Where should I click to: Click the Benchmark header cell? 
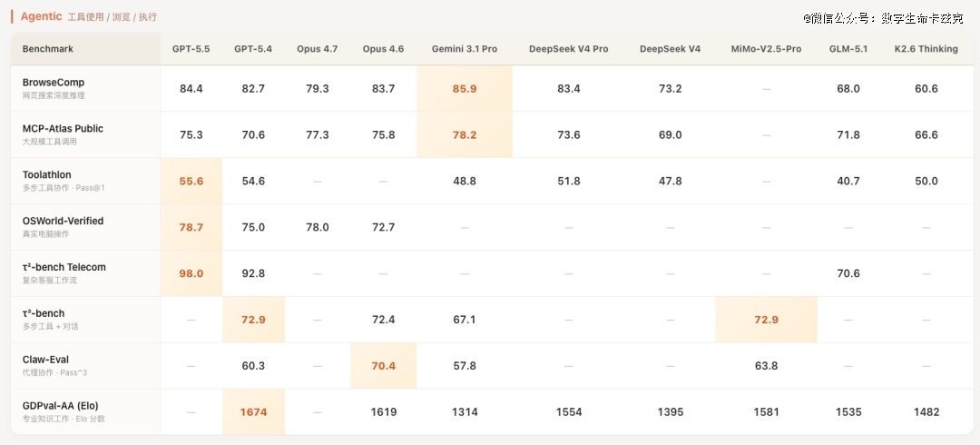click(48, 49)
